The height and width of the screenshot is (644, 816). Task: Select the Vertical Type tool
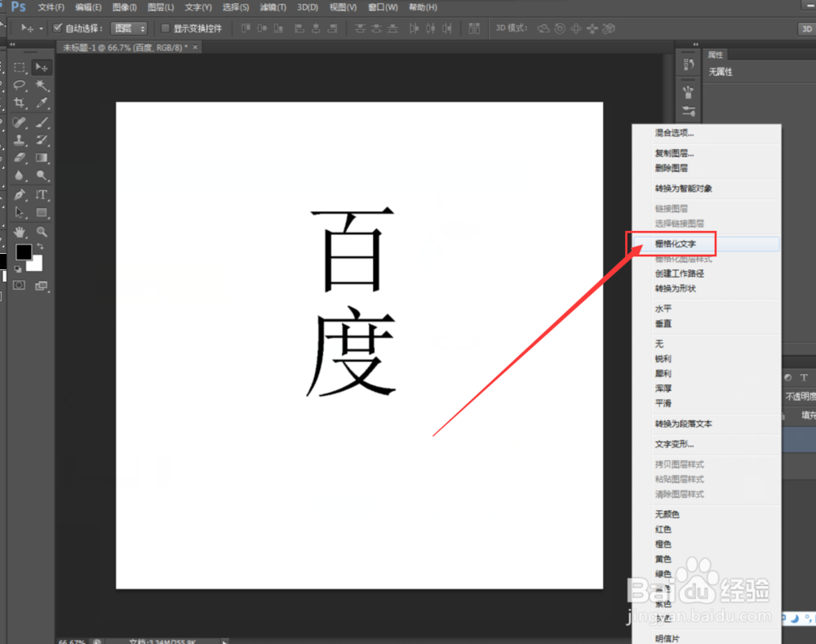pos(42,195)
